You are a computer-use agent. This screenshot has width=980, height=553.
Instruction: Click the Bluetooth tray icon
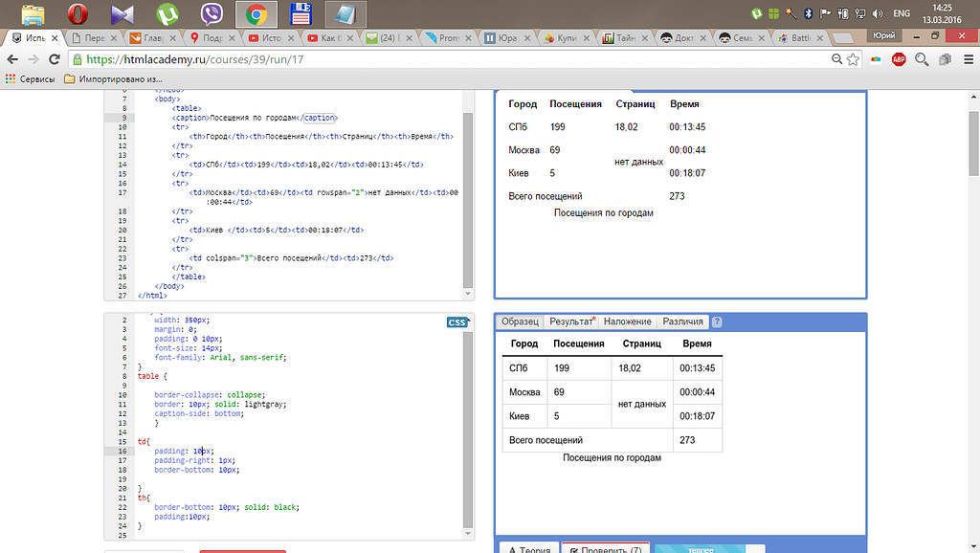[808, 13]
